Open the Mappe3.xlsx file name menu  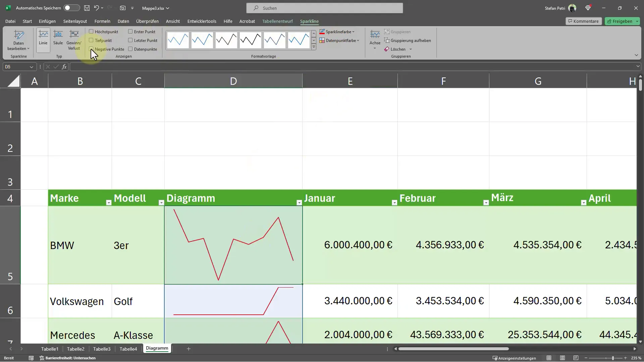click(x=156, y=8)
